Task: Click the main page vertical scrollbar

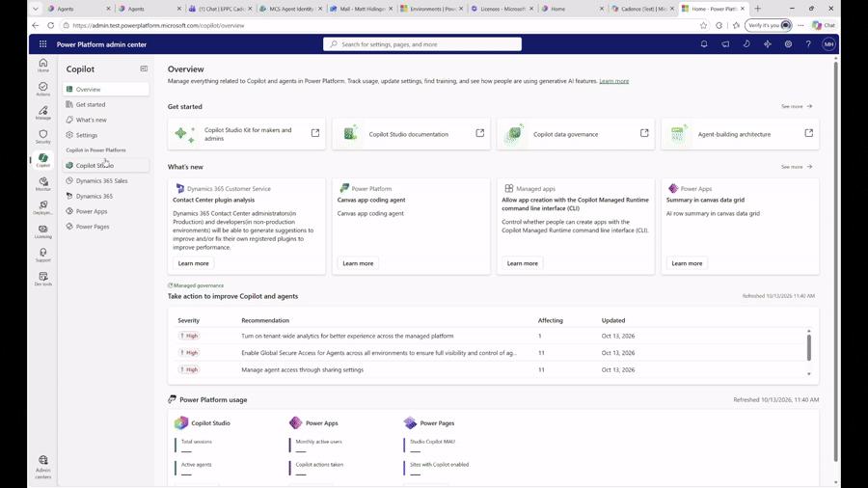Action: point(835,261)
